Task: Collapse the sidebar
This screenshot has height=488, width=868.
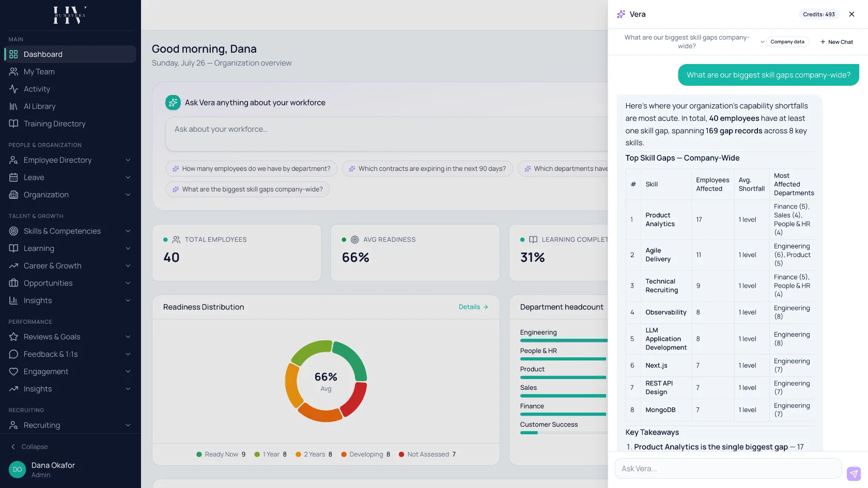Action: [29, 447]
